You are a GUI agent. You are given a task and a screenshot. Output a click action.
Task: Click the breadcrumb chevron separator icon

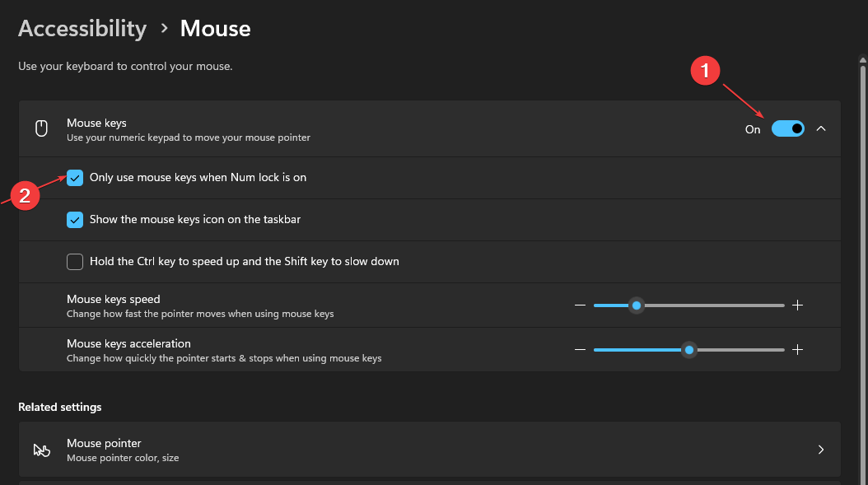tap(164, 29)
